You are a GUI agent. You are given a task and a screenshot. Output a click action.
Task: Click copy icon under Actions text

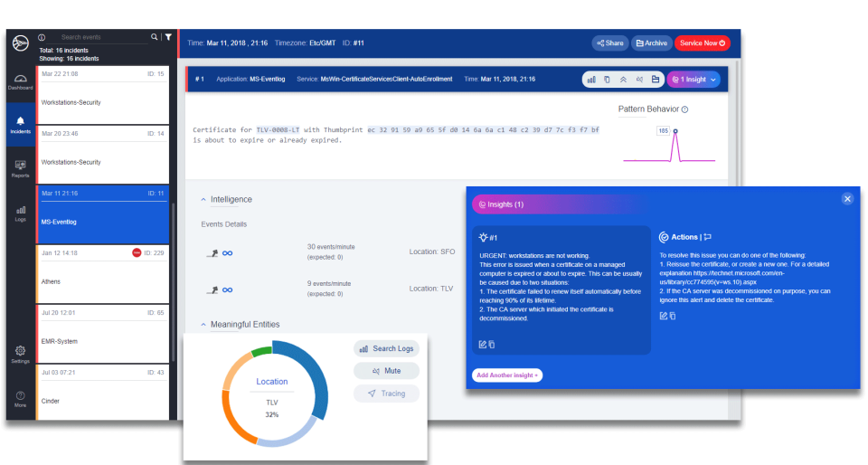673,316
